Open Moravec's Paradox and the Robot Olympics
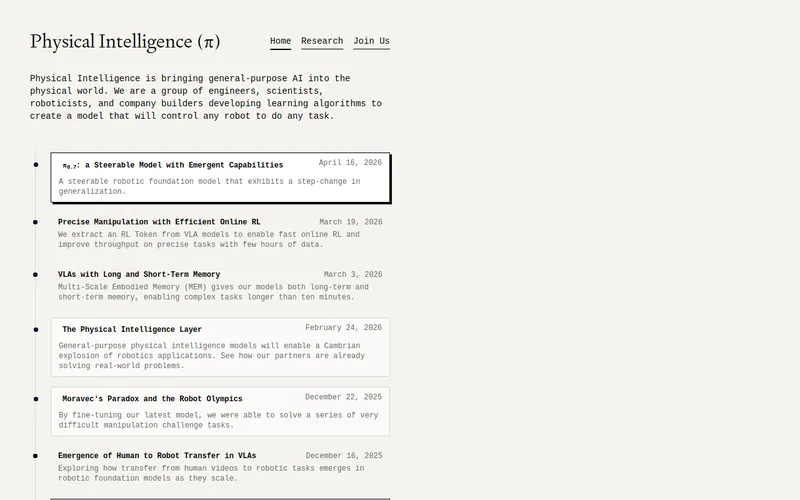The image size is (800, 500). click(153, 399)
